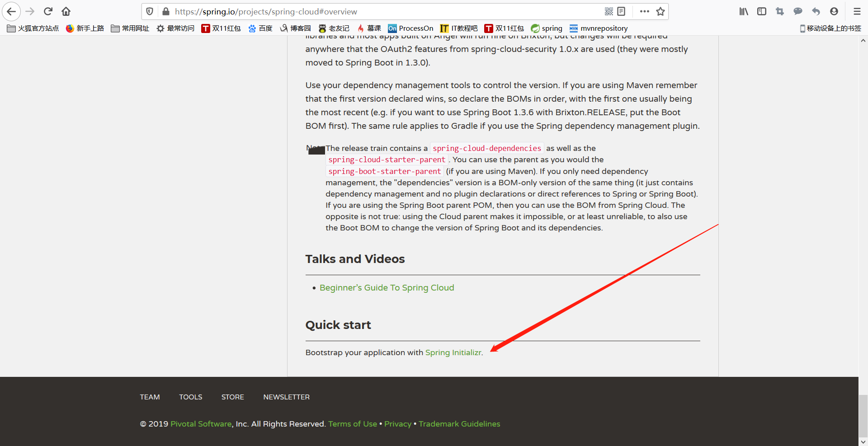Bookmark this page with star icon
Screen dimensions: 868x446
point(660,11)
